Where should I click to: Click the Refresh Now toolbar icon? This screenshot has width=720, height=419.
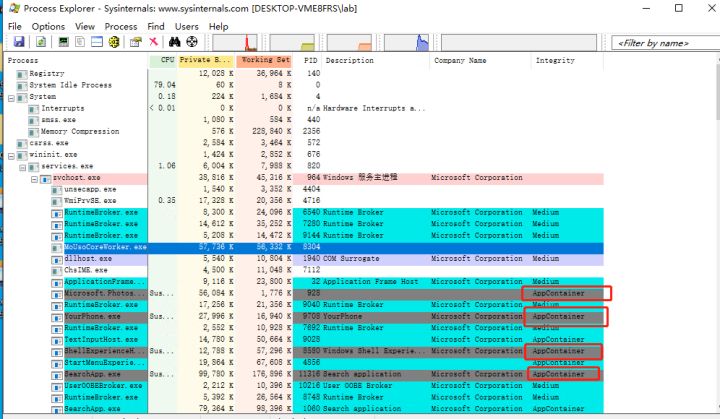click(x=41, y=42)
